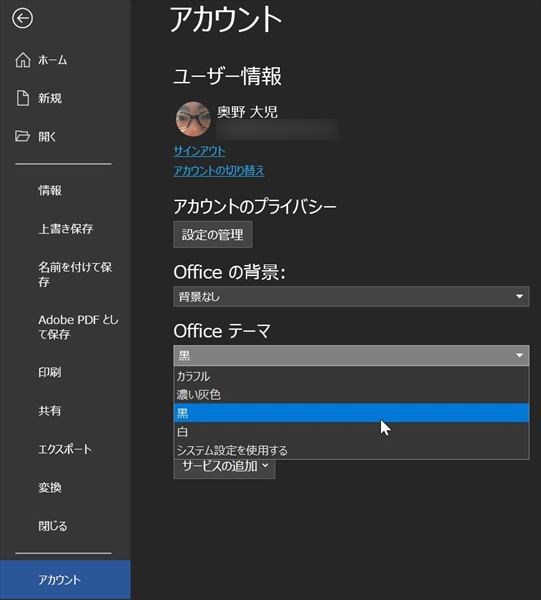The width and height of the screenshot is (541, 600).
Task: Select 濃い灰色 theme option
Action: (351, 395)
